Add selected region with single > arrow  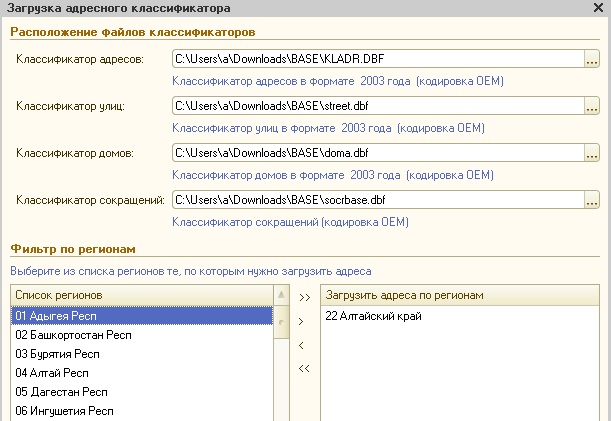[301, 322]
